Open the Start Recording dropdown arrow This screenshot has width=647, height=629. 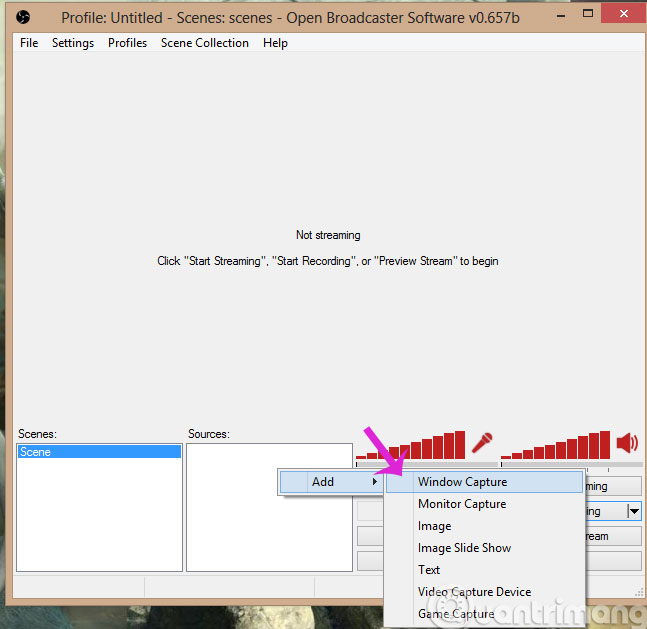click(x=634, y=511)
